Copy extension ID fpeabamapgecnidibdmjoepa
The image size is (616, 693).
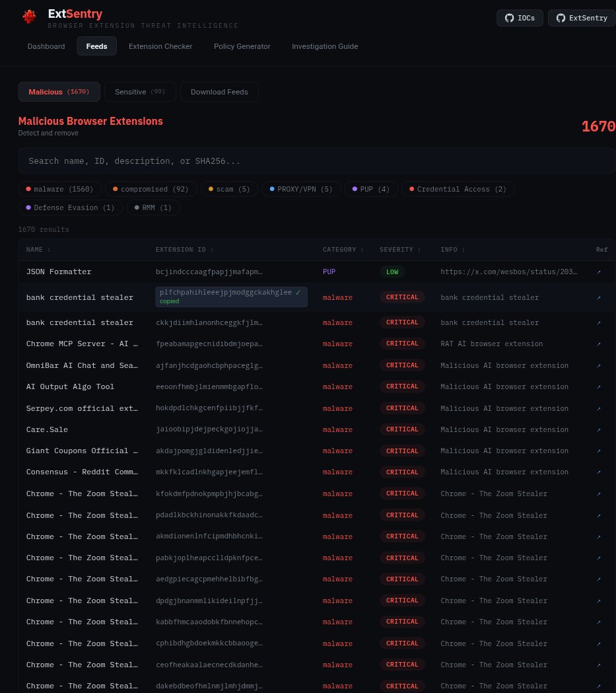pos(209,344)
